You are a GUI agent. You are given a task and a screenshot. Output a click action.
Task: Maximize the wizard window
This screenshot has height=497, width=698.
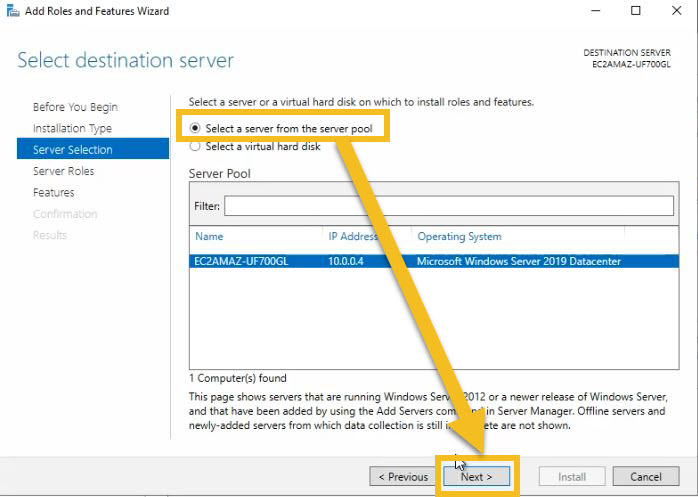(x=636, y=11)
